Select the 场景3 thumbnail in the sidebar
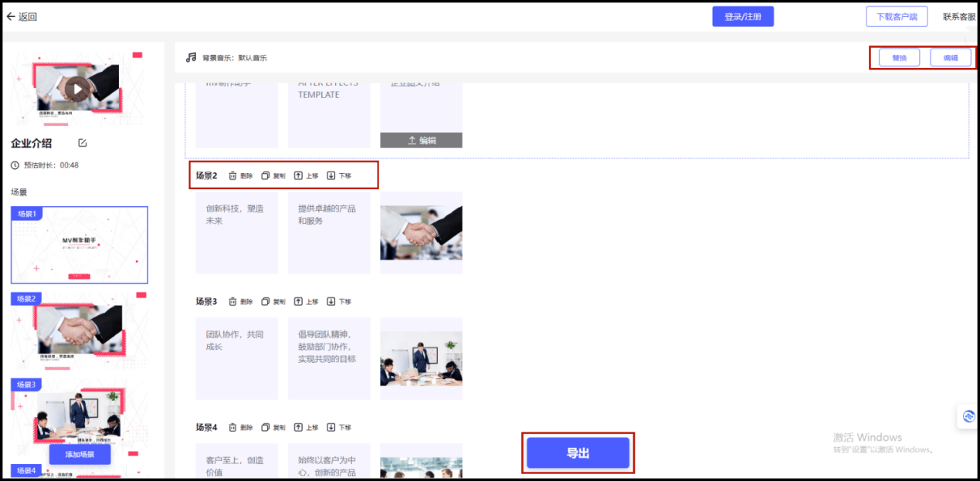980x481 pixels. (80, 415)
